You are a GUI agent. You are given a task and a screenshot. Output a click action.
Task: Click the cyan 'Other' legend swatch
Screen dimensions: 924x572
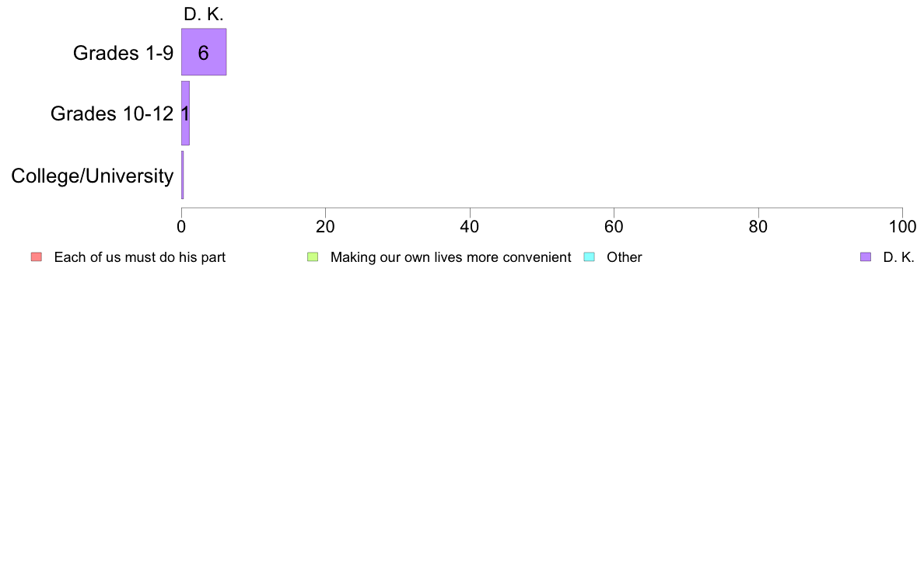pyautogui.click(x=589, y=256)
